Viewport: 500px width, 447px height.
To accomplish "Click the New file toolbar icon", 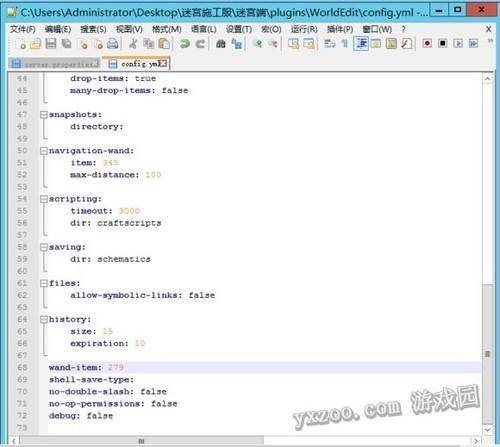I will (22, 44).
